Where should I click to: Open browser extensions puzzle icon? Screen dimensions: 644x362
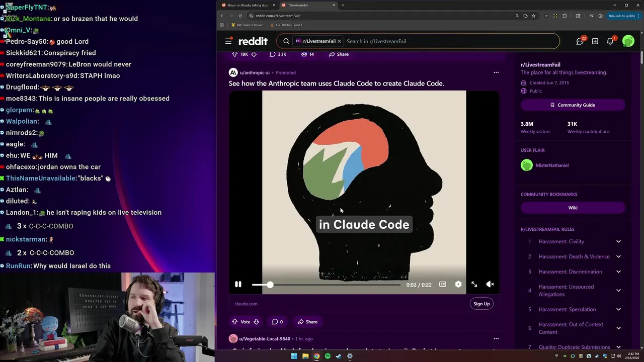click(565, 16)
